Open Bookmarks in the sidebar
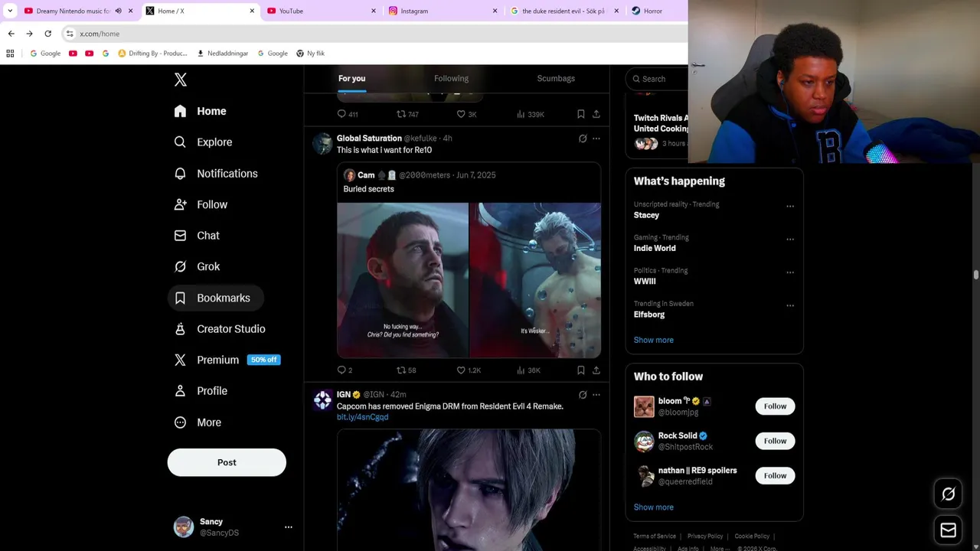The height and width of the screenshot is (551, 980). (215, 298)
